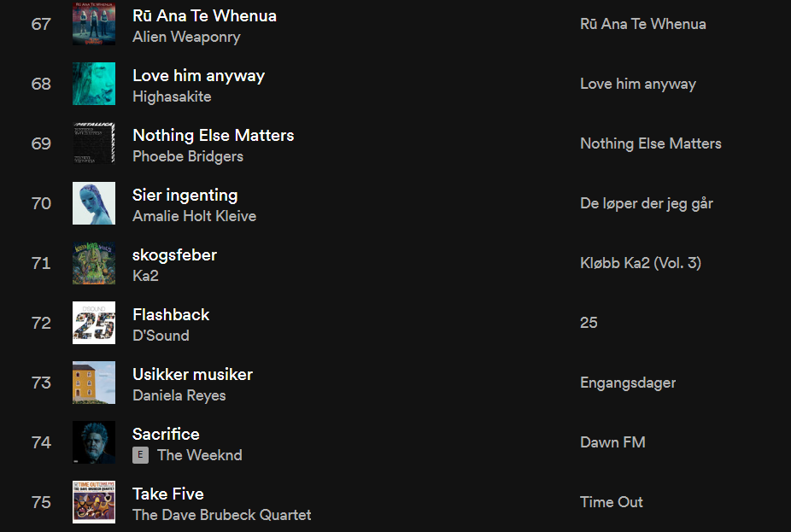Click the Kløbb Ka2 album artwork
791x532 pixels.
coord(94,263)
